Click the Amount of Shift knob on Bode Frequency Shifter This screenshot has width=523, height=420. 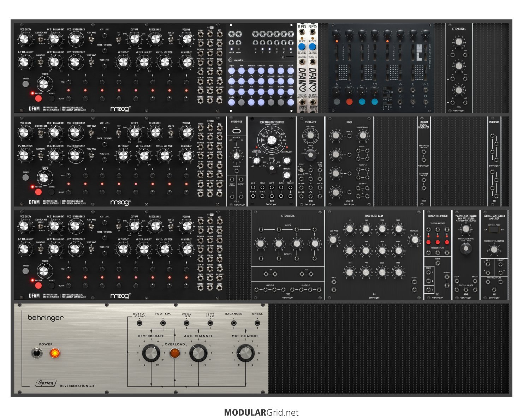tap(272, 140)
